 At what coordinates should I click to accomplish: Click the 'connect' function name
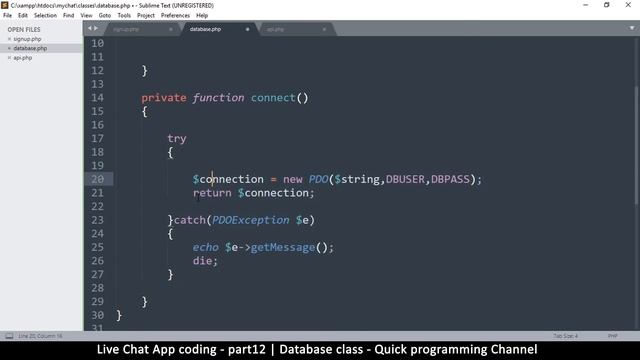[x=273, y=98]
